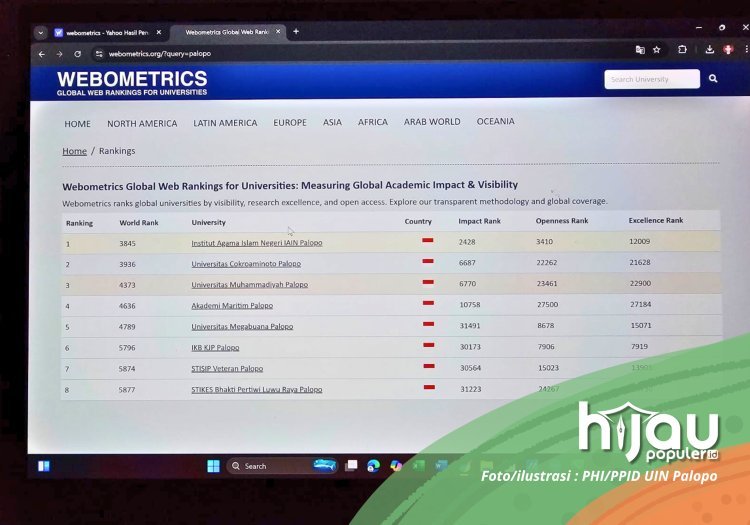Click world rank value 4636

(x=127, y=306)
